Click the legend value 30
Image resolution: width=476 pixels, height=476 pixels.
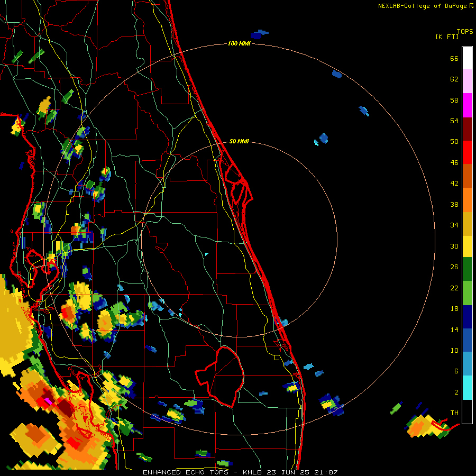tap(454, 246)
